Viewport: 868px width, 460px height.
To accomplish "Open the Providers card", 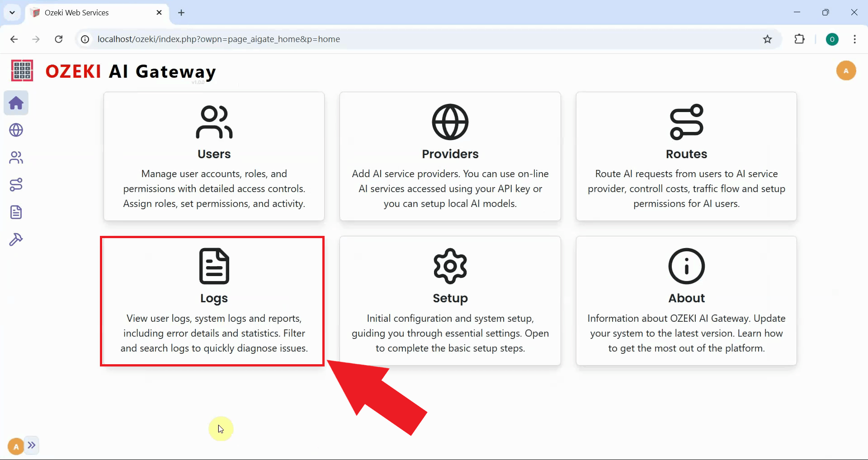I will pyautogui.click(x=450, y=156).
